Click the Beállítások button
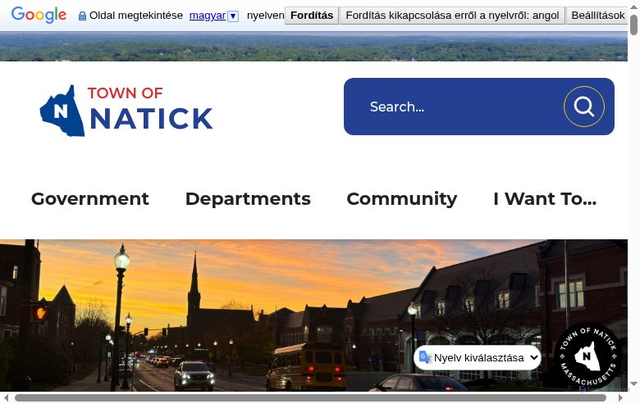The width and height of the screenshot is (640, 404). coord(597,16)
